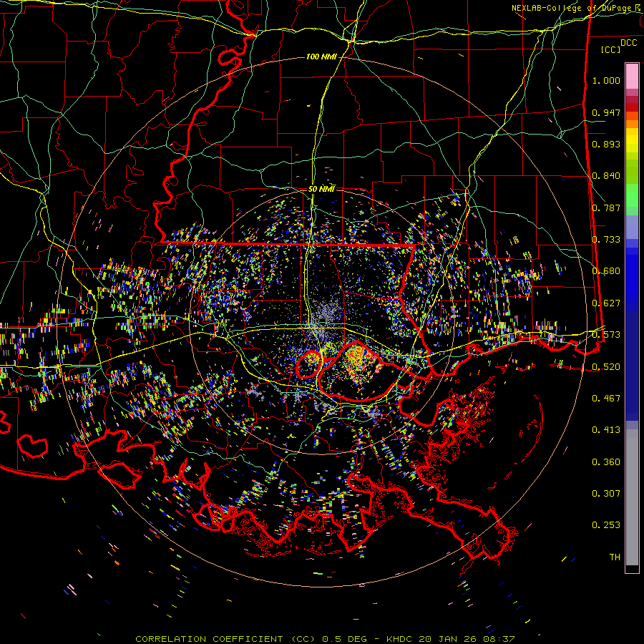Click the 0.573 scale value
The width and height of the screenshot is (644, 644).
click(606, 335)
